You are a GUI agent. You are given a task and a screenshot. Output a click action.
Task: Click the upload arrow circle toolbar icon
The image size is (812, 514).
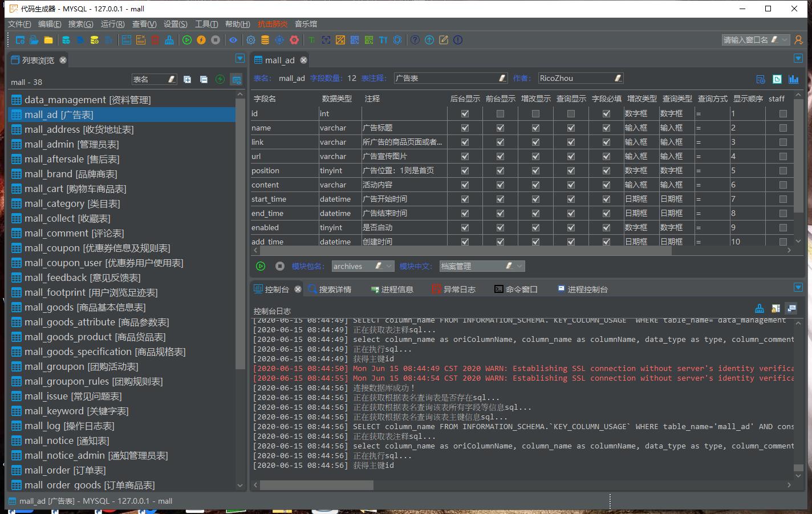429,40
